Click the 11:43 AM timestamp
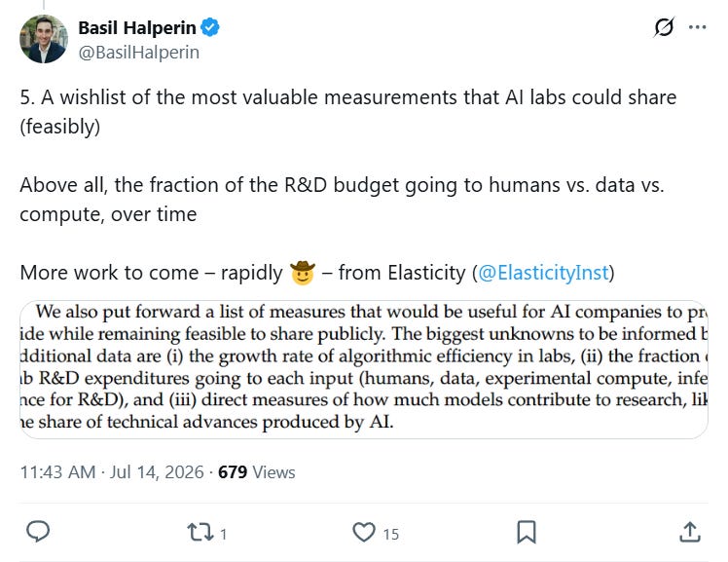This screenshot has height=562, width=728. [x=57, y=472]
